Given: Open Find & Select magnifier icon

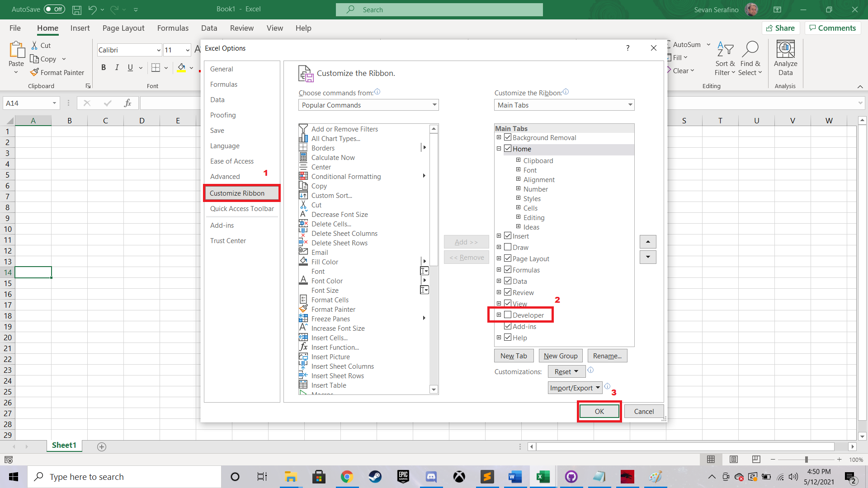Looking at the screenshot, I should click(x=750, y=59).
